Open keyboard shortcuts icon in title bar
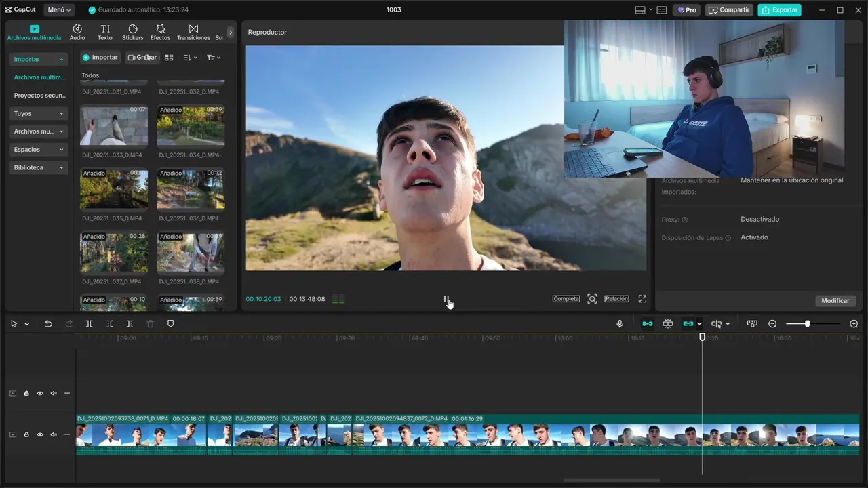This screenshot has width=868, height=488. 661,10
